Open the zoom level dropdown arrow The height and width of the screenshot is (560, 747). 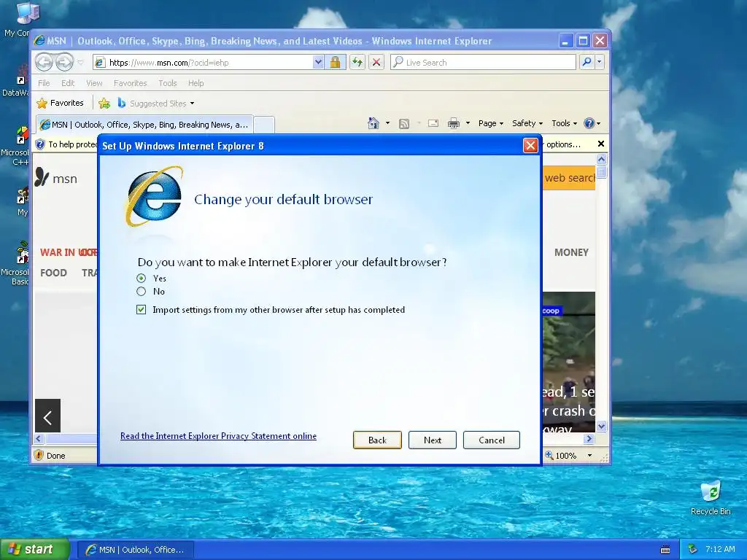coord(589,456)
